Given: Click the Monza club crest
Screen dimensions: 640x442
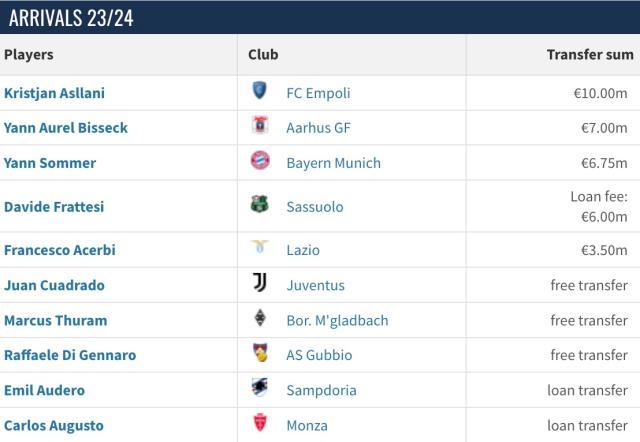Looking at the screenshot, I should tap(260, 424).
